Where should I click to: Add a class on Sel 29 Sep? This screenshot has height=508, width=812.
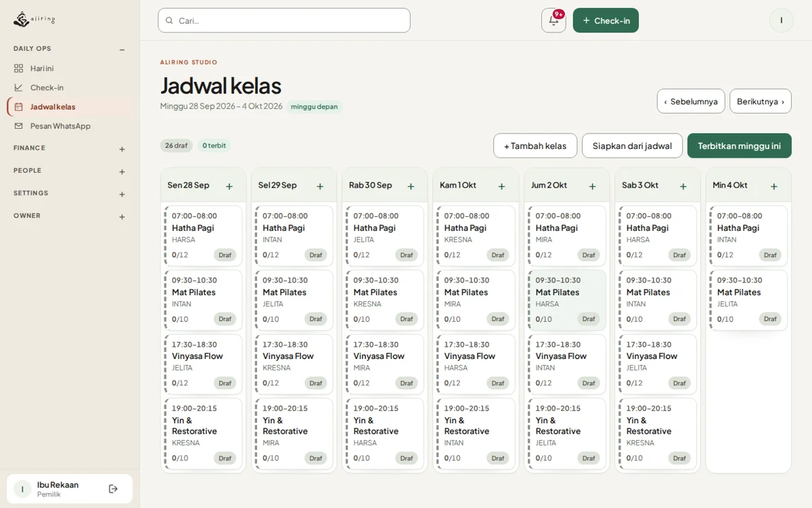(320, 186)
